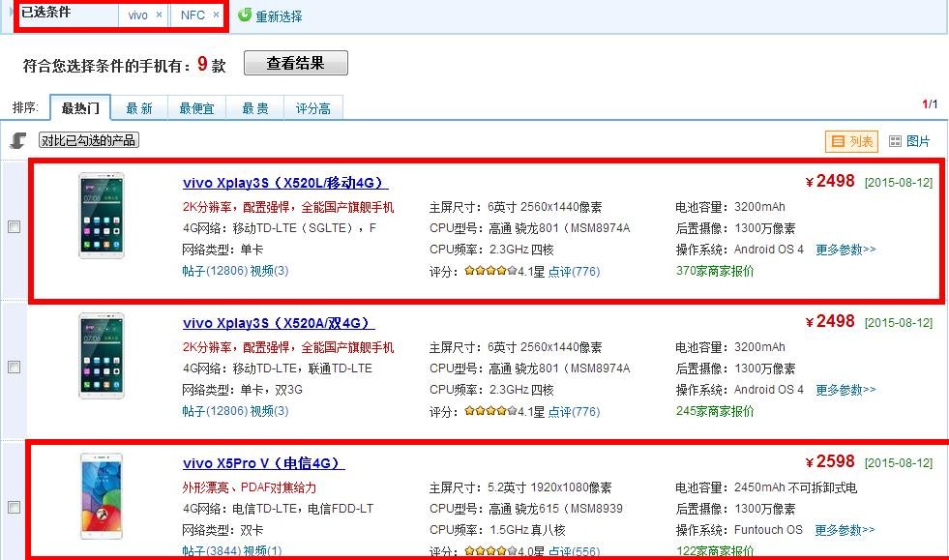Check the box for vivo X5Pro V
The image size is (949, 560).
tap(14, 508)
